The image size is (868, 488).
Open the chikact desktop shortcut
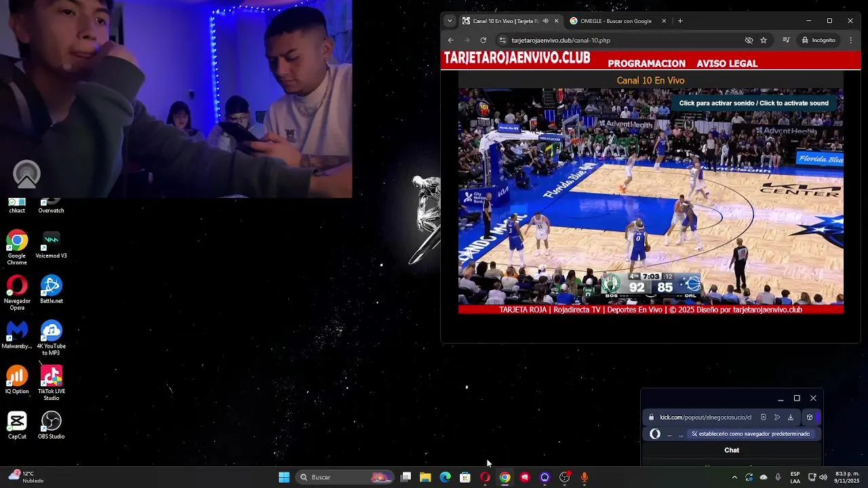[x=17, y=205]
